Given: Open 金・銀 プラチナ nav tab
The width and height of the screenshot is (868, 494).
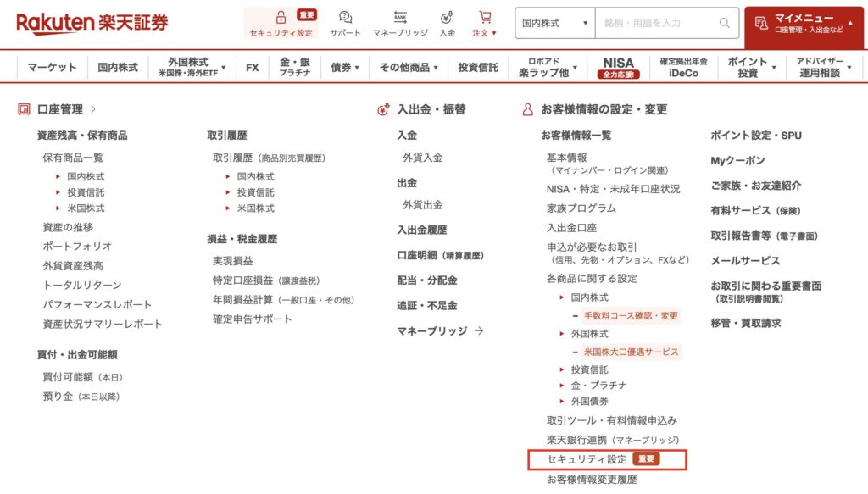Looking at the screenshot, I should click(x=294, y=68).
